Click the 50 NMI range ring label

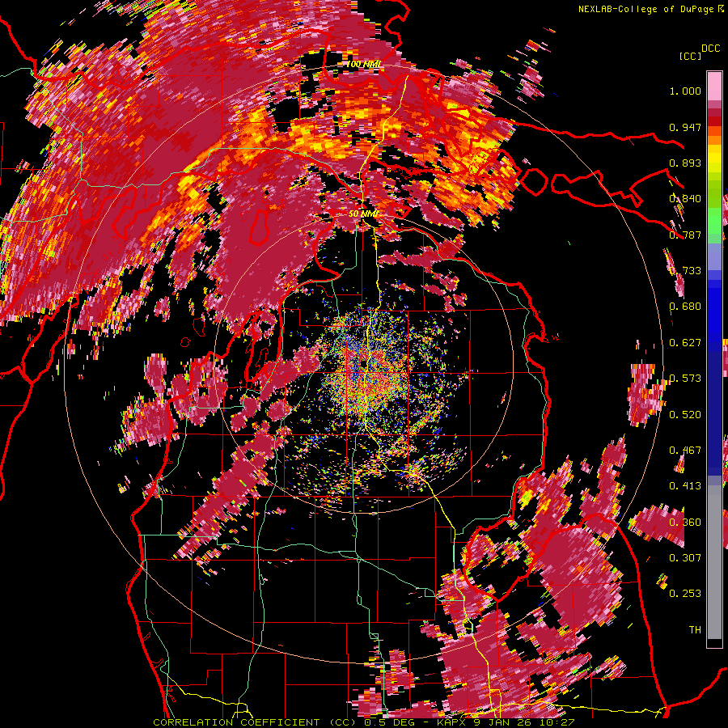[363, 214]
